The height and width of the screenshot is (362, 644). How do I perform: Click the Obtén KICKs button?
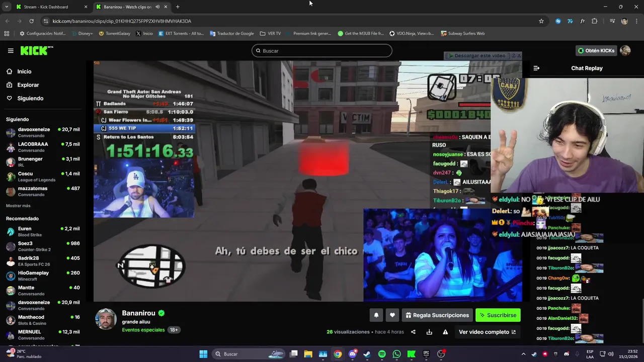[596, 51]
